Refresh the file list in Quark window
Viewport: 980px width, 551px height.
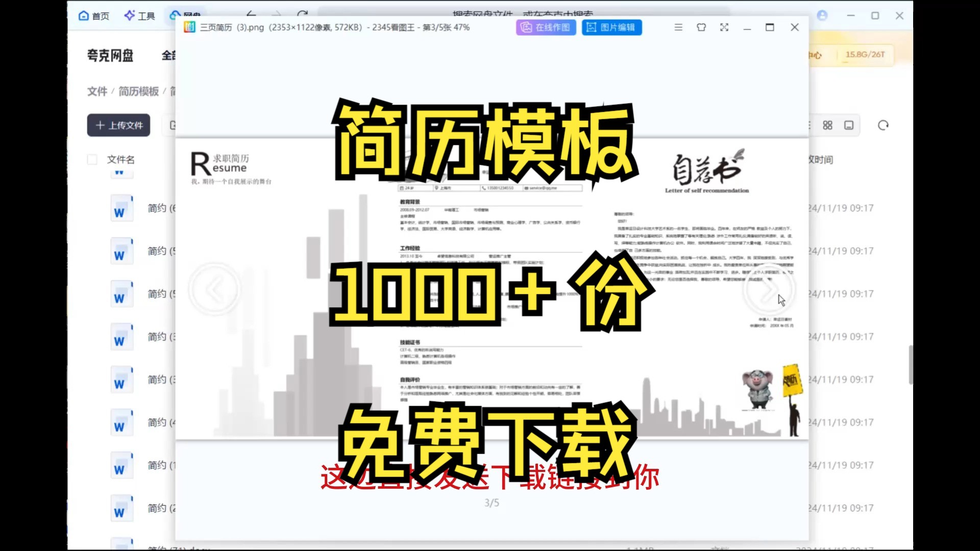tap(883, 126)
